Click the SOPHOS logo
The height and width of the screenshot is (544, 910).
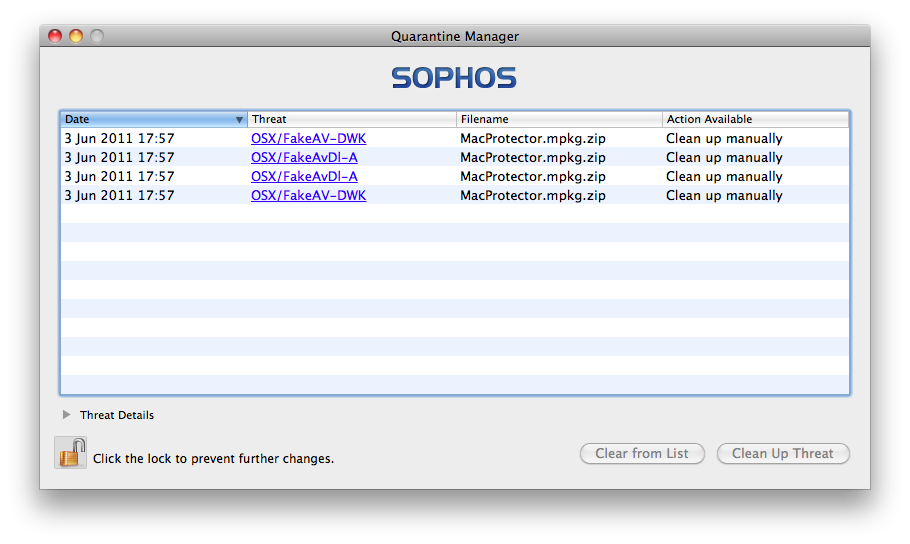coord(454,78)
